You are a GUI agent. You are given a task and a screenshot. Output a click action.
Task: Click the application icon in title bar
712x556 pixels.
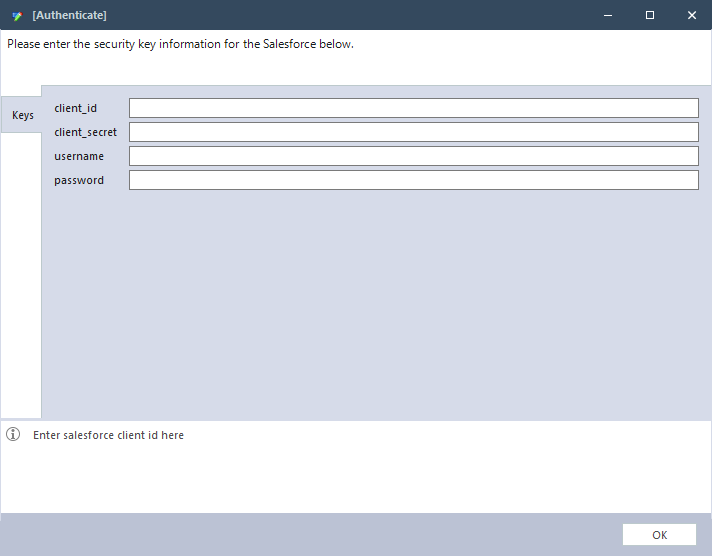[17, 16]
